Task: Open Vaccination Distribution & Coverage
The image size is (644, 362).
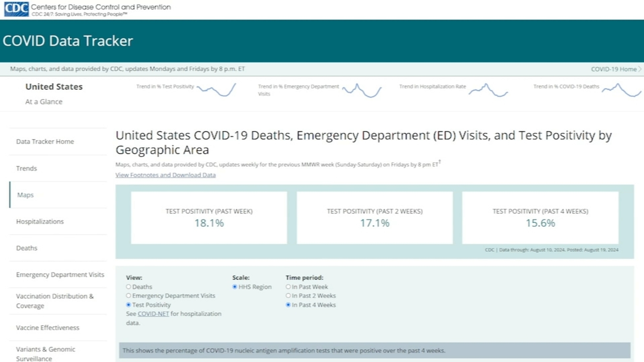Action: tap(54, 301)
